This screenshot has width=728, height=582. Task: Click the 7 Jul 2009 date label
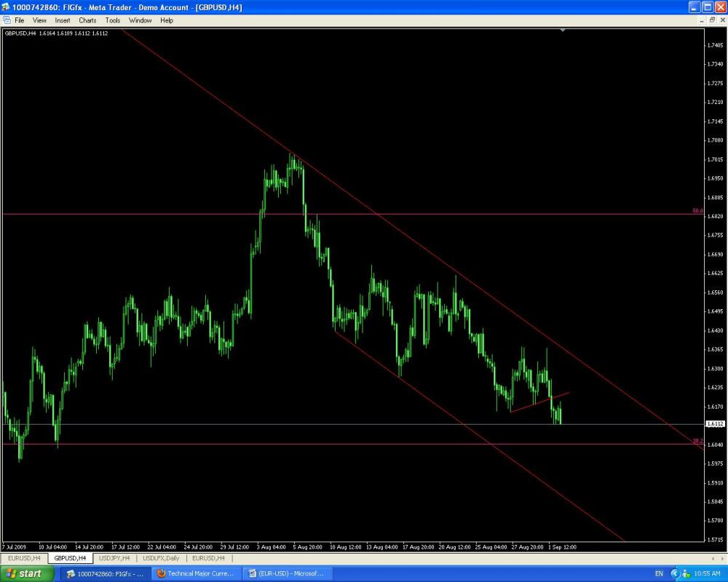point(14,547)
